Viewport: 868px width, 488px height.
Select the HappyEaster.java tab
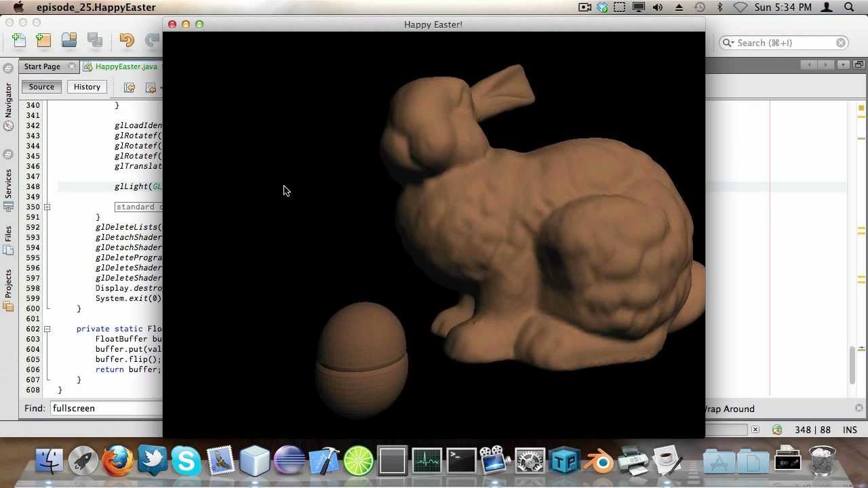point(126,66)
